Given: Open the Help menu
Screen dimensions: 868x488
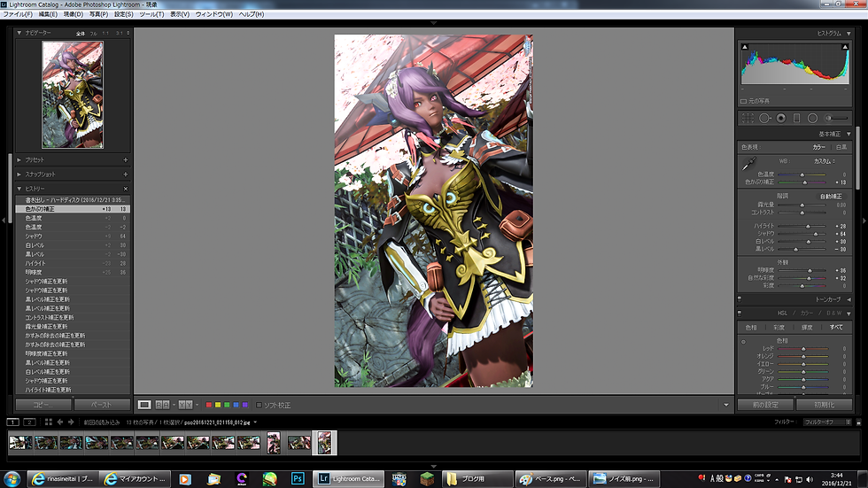Looking at the screenshot, I should pos(252,14).
